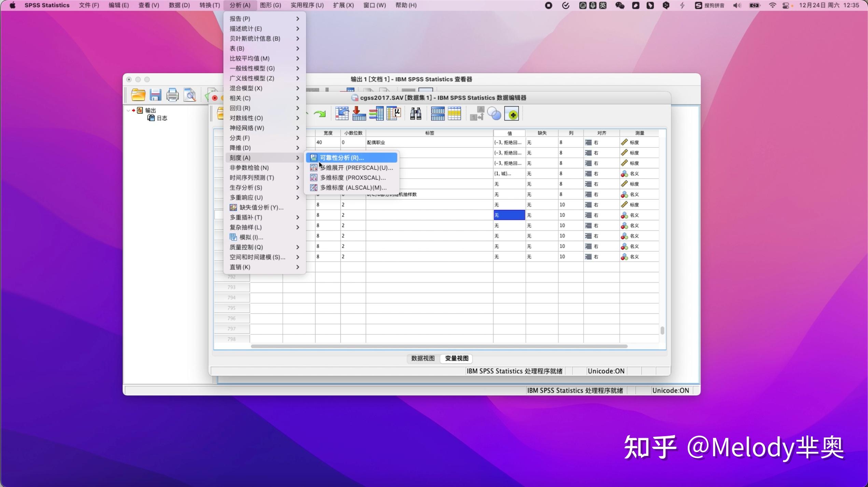Choose 多维展开 (PREFSCAL)(U)... menu entry
This screenshot has height=487, width=868.
pos(352,168)
